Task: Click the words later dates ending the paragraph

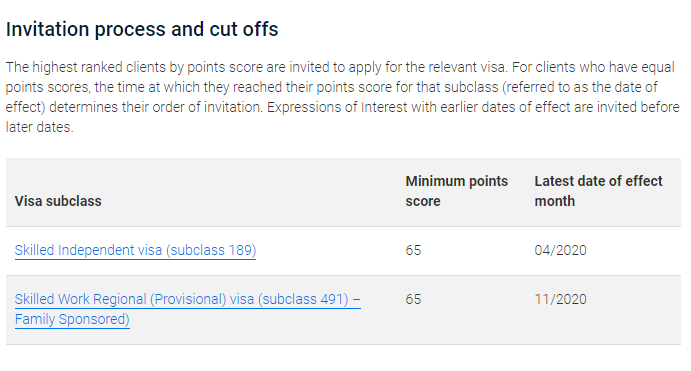Action: (x=39, y=127)
